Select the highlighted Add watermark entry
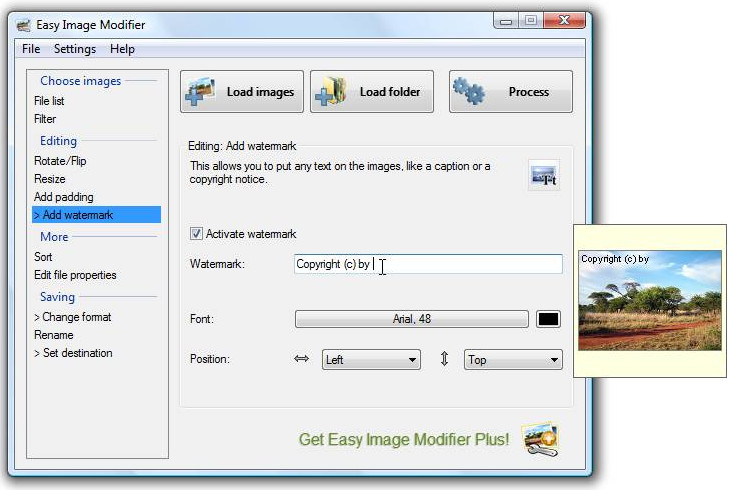The height and width of the screenshot is (490, 736). 96,214
